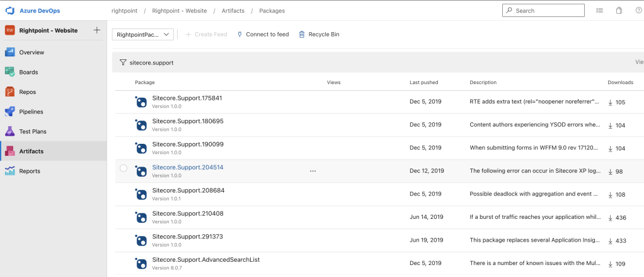Open the Recycle Bin

[x=319, y=35]
